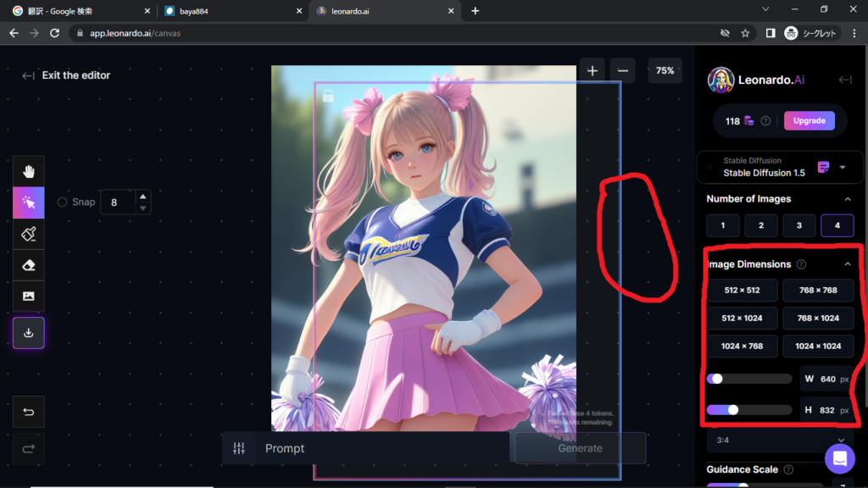Zoom in with the plus button
The image size is (868, 488).
click(x=592, y=71)
